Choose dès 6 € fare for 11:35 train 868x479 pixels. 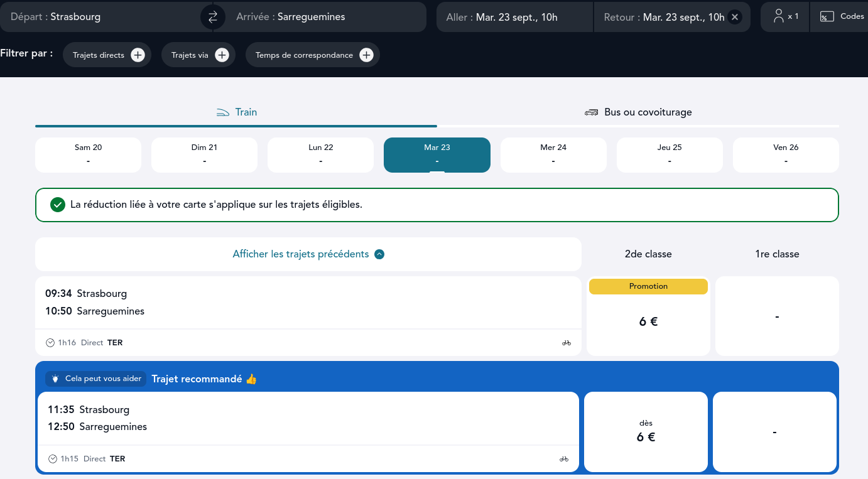coord(646,431)
